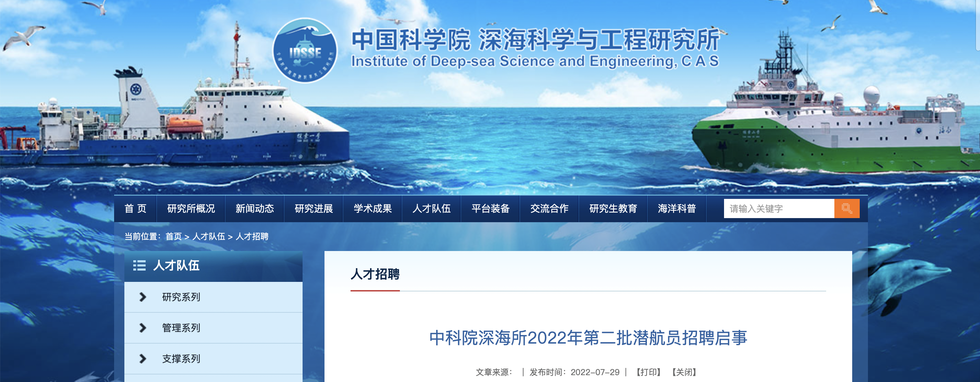Select 海洋科普 in navigation bar

(x=677, y=209)
